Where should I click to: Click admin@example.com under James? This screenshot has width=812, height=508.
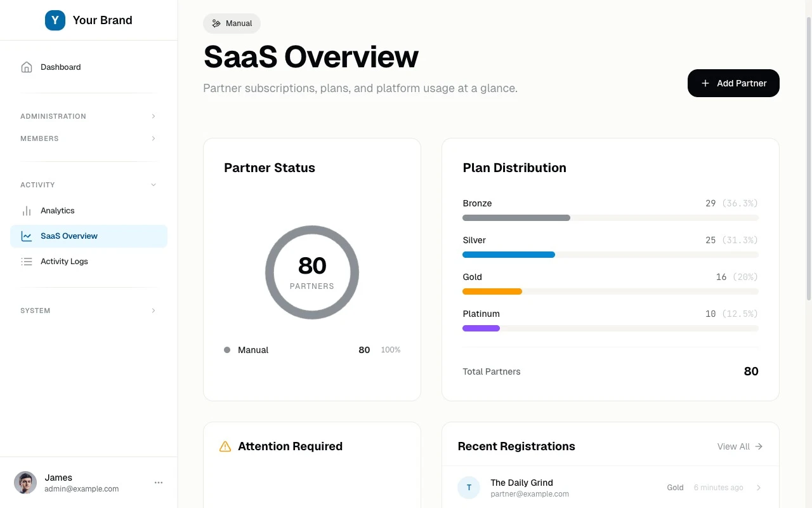point(81,489)
